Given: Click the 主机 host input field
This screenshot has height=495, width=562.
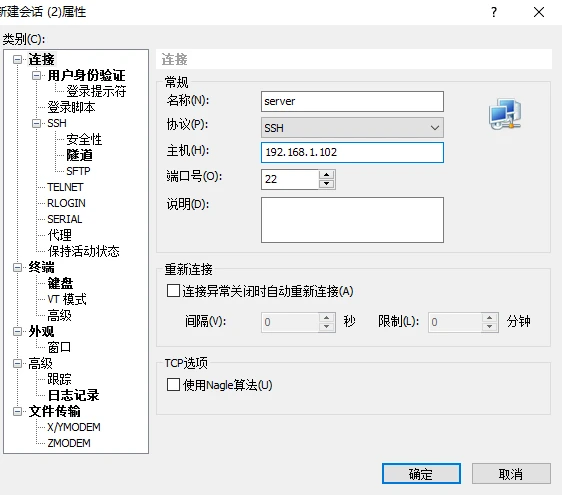Looking at the screenshot, I should pyautogui.click(x=352, y=152).
